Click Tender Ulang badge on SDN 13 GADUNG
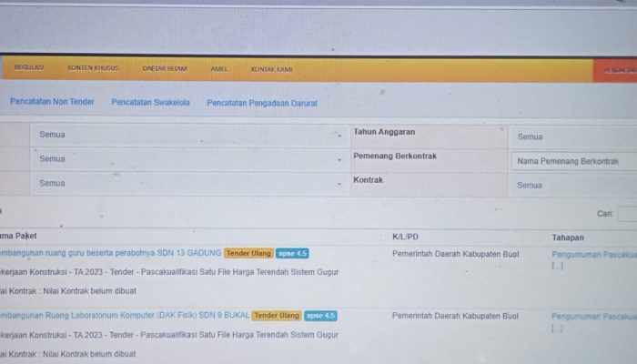Viewport: 637px width, 364px height. coord(248,253)
